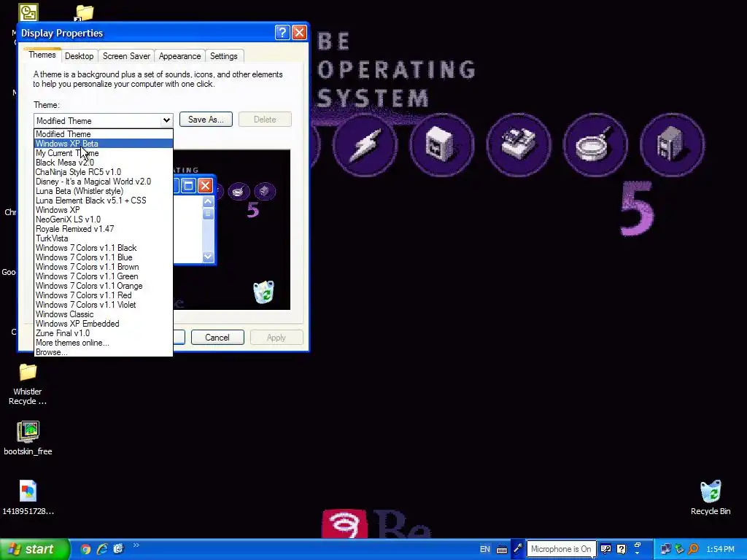Click the orange magnifier tray icon
The height and width of the screenshot is (560, 747).
tap(693, 549)
